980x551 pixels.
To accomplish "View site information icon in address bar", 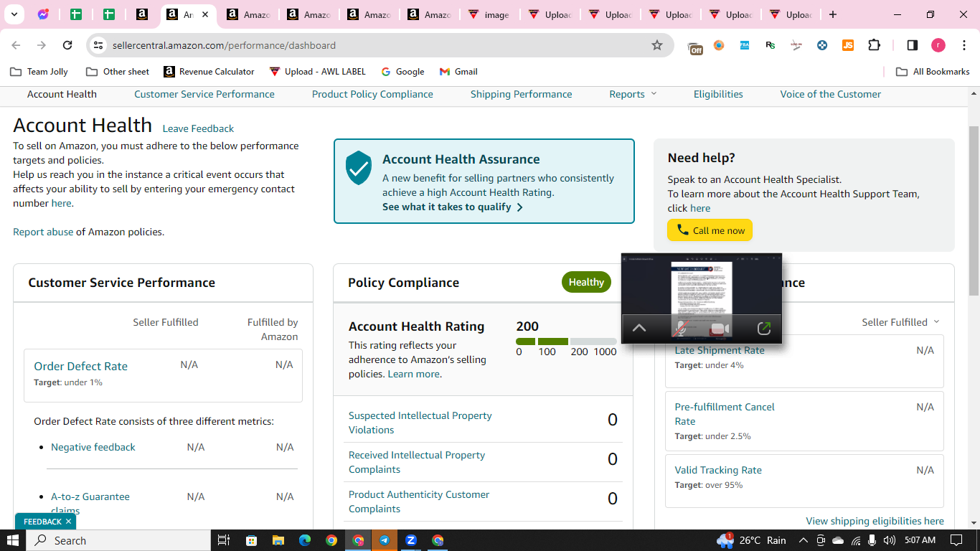I will [x=98, y=45].
